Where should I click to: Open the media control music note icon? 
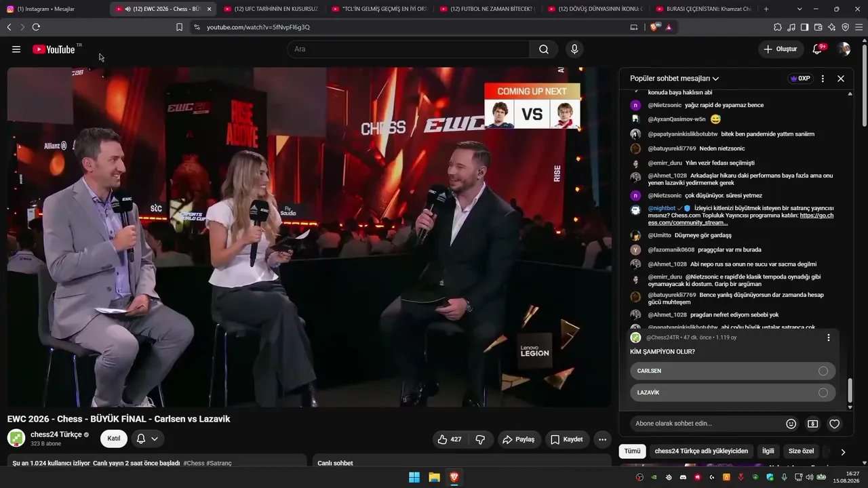pyautogui.click(x=791, y=27)
